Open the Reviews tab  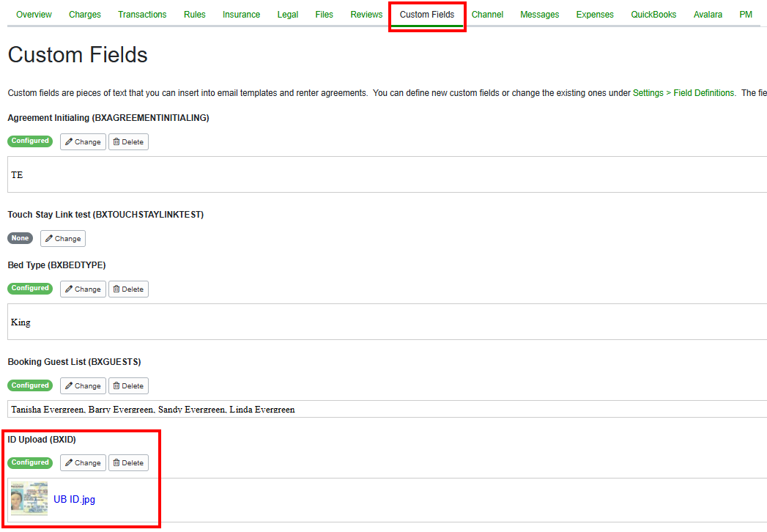click(366, 14)
